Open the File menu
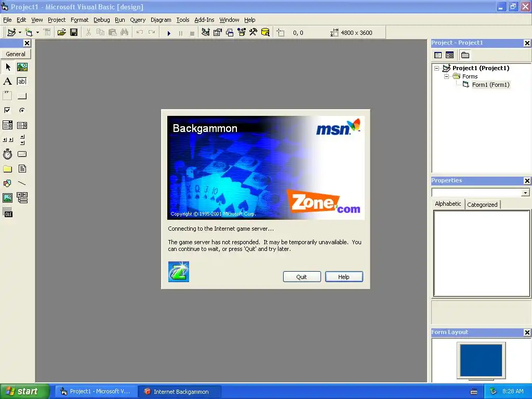Screen dimensions: 532x399 [x=7, y=20]
